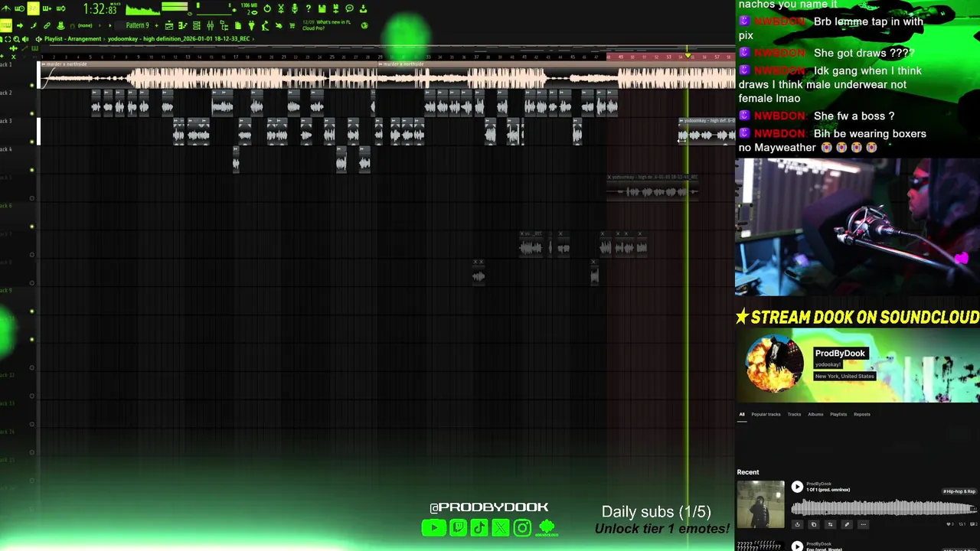Click the ProdByDook profile name
The height and width of the screenshot is (551, 980).
(x=840, y=354)
